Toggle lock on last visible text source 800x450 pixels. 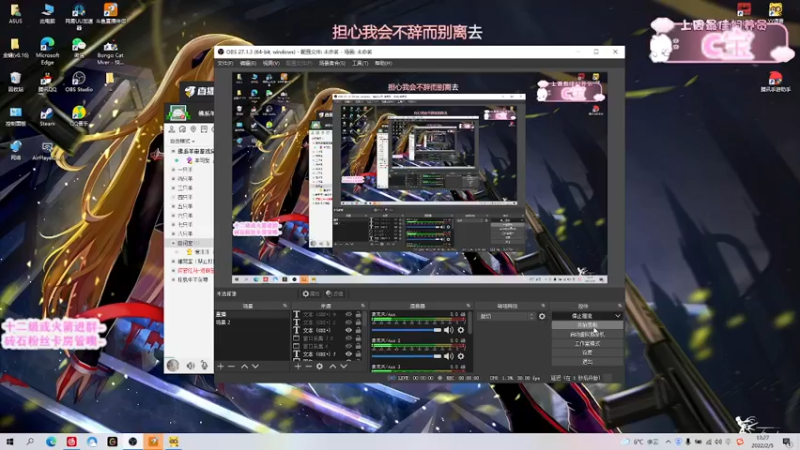(x=358, y=354)
